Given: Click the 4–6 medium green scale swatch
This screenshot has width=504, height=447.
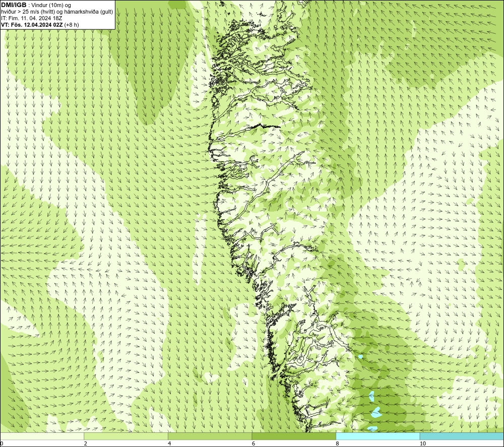Looking at the screenshot, I should pos(210,436).
